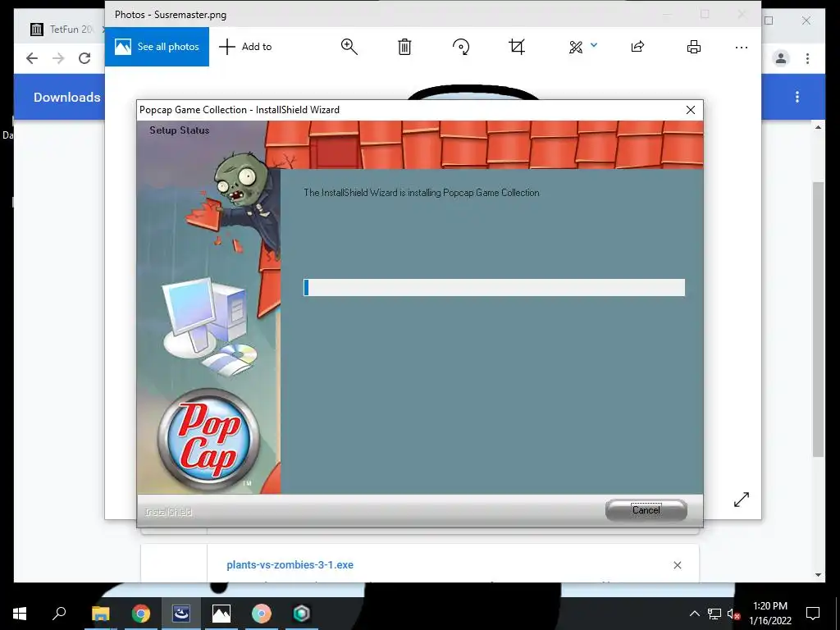Click the network icon in system tray
Image resolution: width=840 pixels, height=630 pixels.
[x=714, y=614]
